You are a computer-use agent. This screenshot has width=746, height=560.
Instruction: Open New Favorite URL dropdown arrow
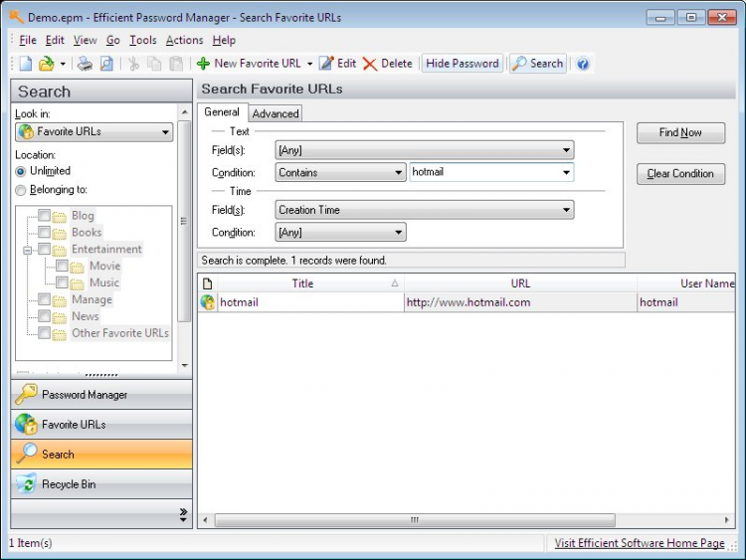pyautogui.click(x=309, y=64)
